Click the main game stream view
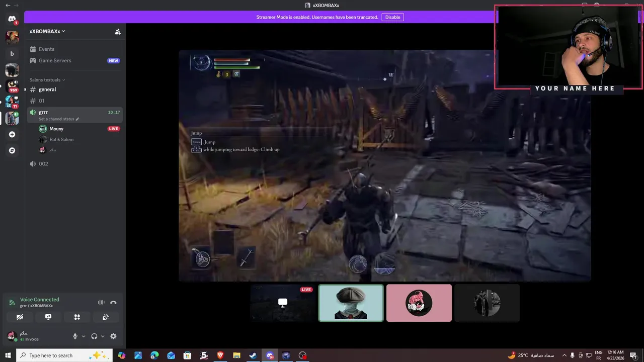 coord(385,166)
